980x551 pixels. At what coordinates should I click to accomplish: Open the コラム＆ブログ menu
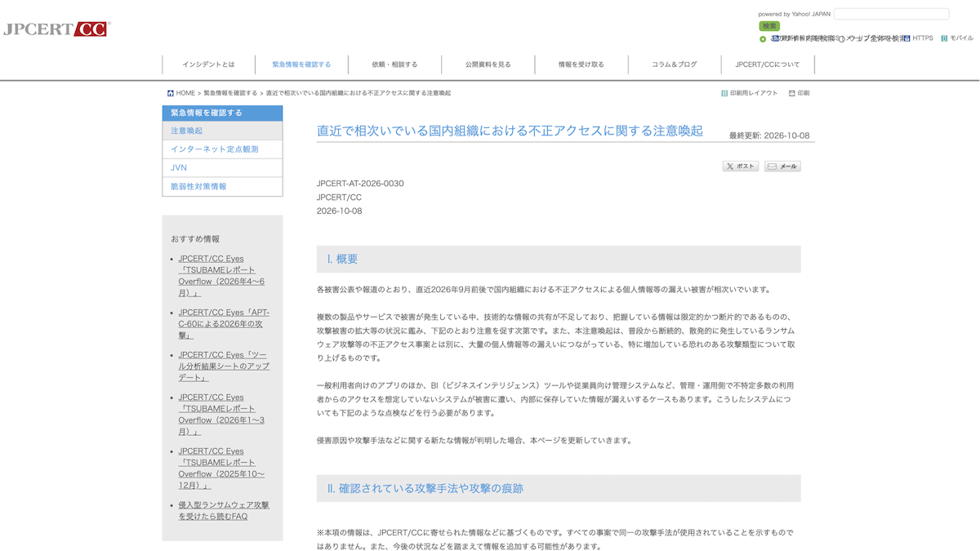tap(674, 64)
